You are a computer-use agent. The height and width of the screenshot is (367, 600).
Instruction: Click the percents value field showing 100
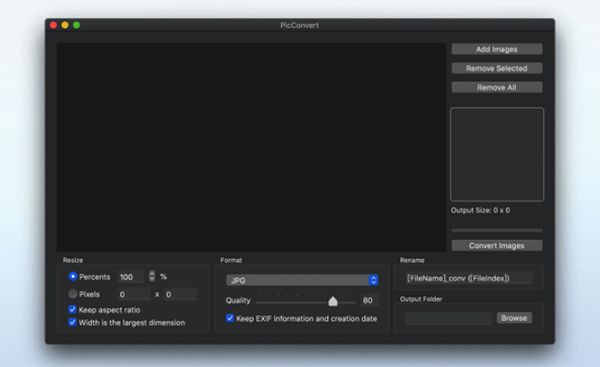click(130, 277)
